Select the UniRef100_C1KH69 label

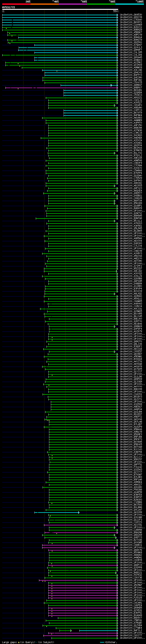pyautogui.click(x=131, y=25)
